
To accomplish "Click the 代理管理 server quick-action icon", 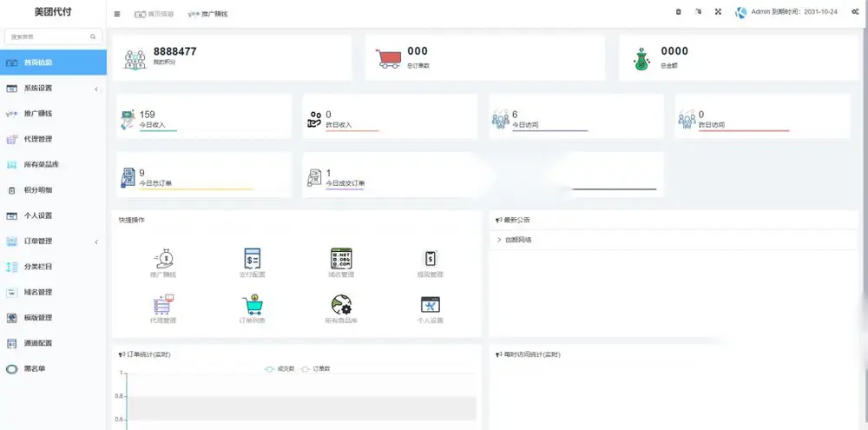I will coord(163,305).
